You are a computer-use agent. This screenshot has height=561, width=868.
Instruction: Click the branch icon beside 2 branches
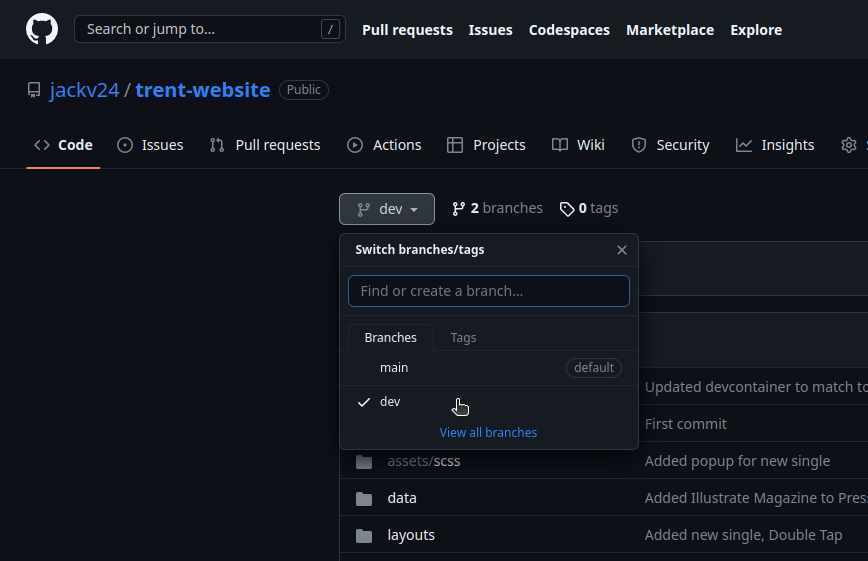458,209
